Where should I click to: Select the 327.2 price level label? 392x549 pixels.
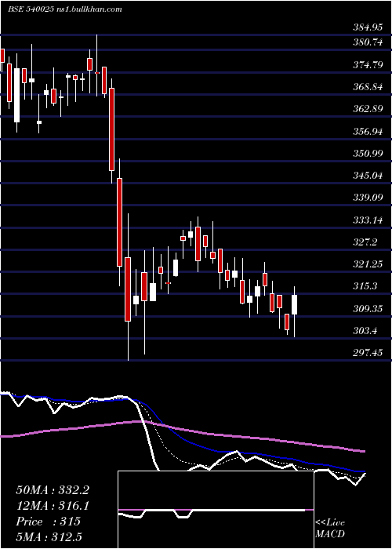[x=365, y=242]
